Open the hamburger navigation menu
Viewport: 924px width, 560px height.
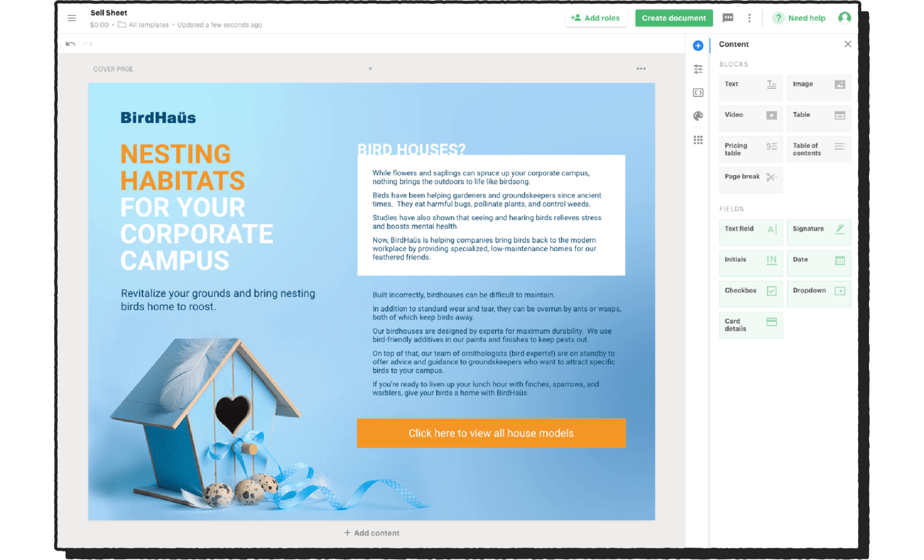pyautogui.click(x=72, y=18)
